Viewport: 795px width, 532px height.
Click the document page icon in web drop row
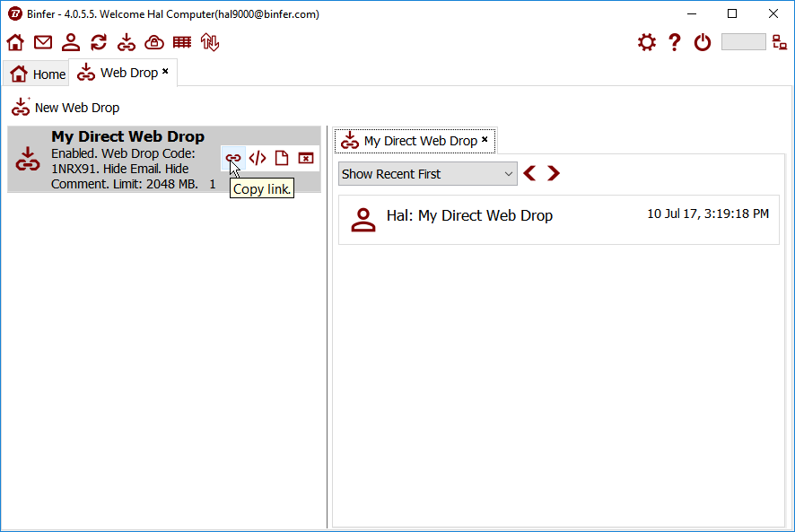[x=282, y=158]
